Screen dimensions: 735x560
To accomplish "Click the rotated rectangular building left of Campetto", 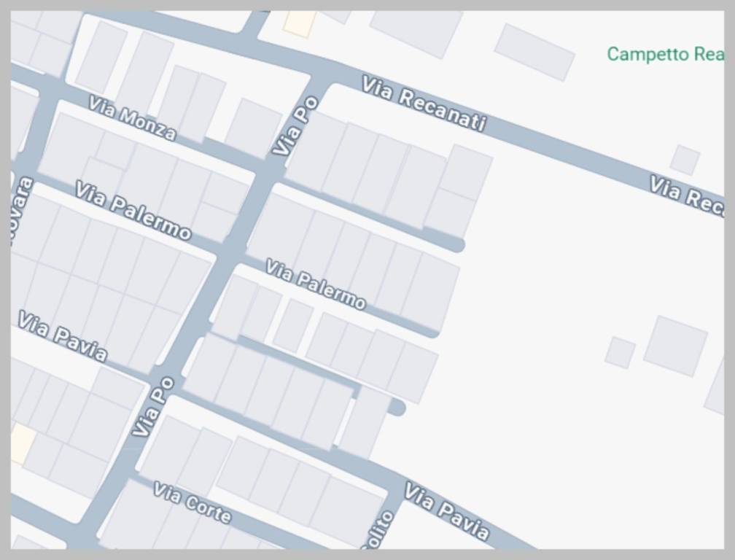I will (534, 52).
